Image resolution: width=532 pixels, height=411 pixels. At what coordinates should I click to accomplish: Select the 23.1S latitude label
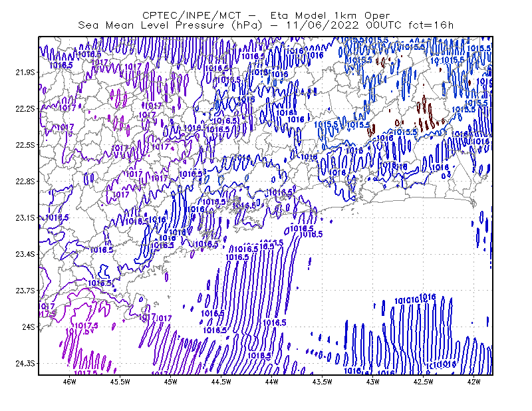[25, 218]
